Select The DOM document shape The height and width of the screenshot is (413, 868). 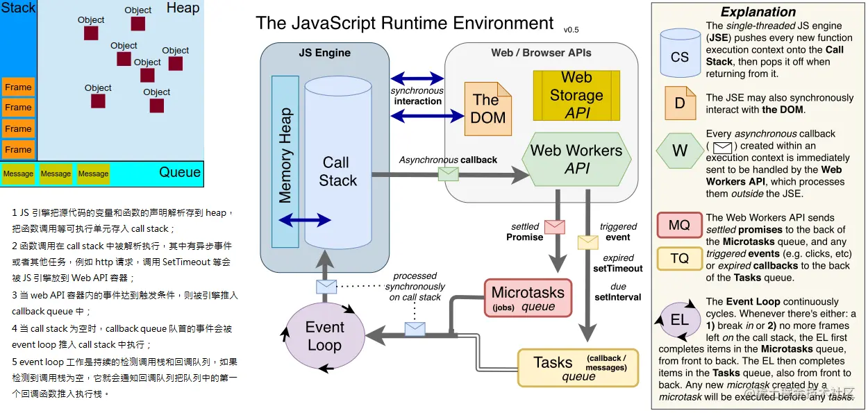click(488, 109)
